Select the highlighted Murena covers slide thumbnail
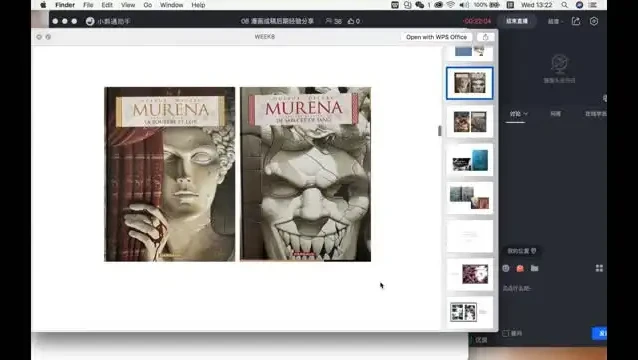The width and height of the screenshot is (638, 360). [x=470, y=83]
